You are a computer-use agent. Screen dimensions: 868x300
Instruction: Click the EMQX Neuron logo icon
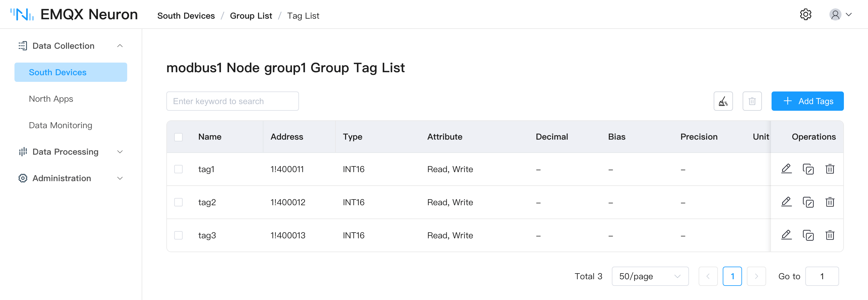point(22,14)
